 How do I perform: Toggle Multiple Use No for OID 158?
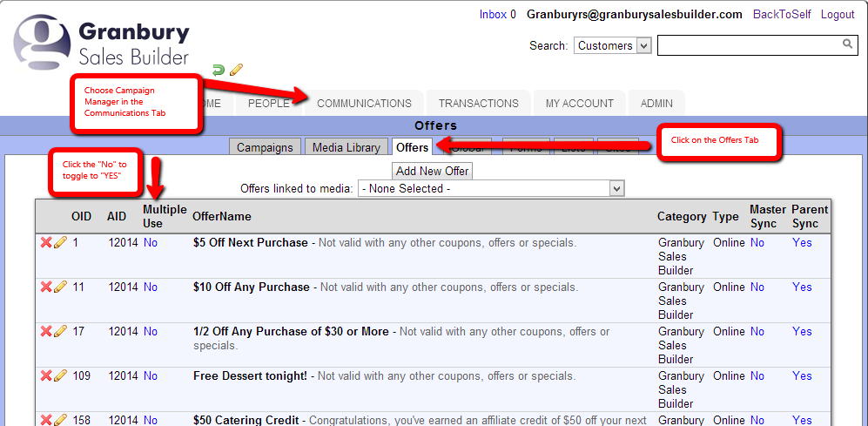click(x=151, y=420)
